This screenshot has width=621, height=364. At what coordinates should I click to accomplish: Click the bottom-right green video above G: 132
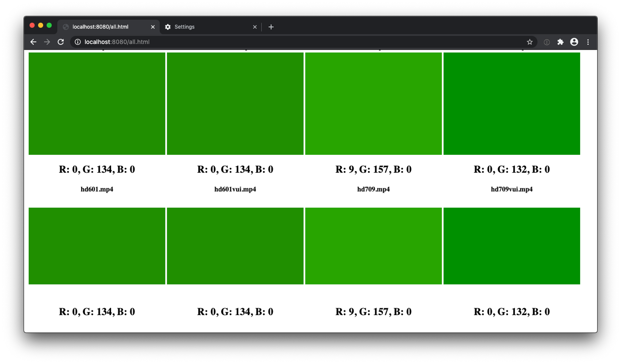pos(512,246)
